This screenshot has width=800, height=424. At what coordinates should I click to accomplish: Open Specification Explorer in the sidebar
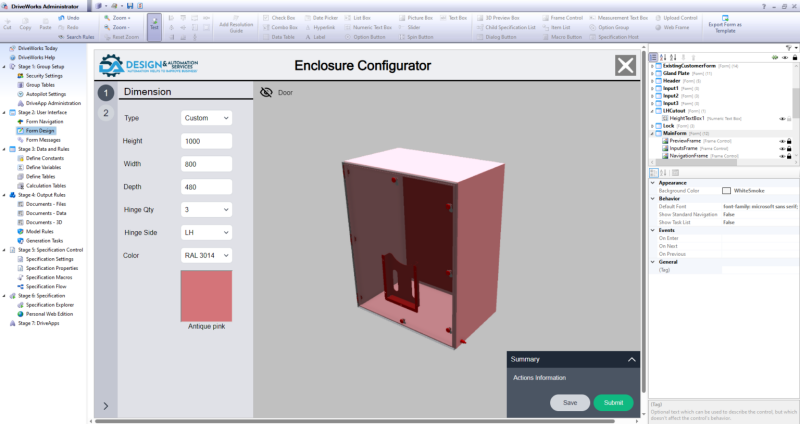point(50,304)
